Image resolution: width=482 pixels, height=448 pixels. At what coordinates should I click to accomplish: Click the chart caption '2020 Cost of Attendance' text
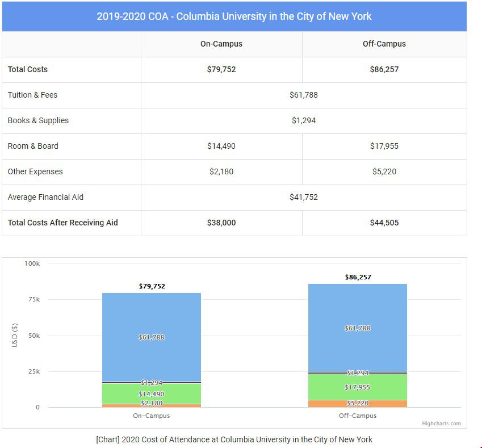pyautogui.click(x=234, y=439)
